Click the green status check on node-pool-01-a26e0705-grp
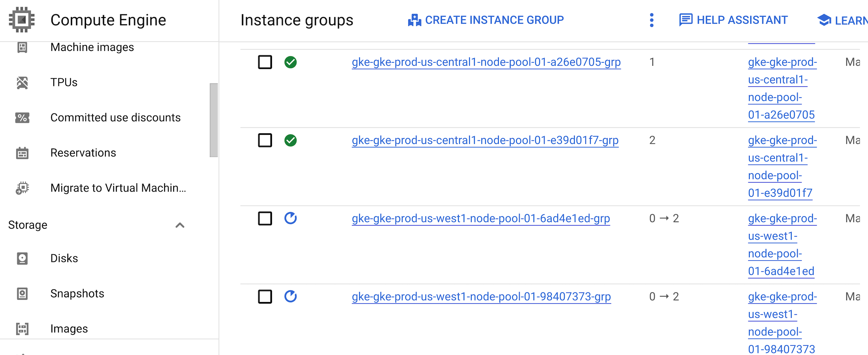This screenshot has height=355, width=868. (291, 62)
